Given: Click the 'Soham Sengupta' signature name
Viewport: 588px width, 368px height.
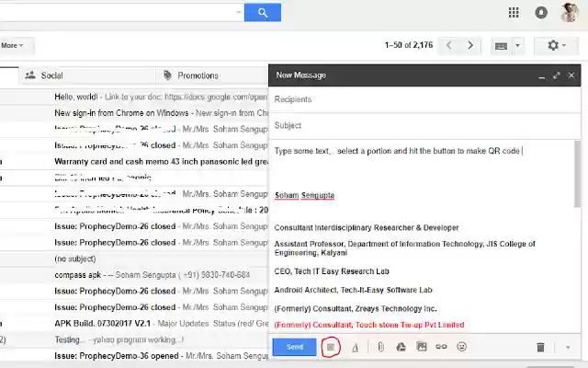Looking at the screenshot, I should click(304, 195).
